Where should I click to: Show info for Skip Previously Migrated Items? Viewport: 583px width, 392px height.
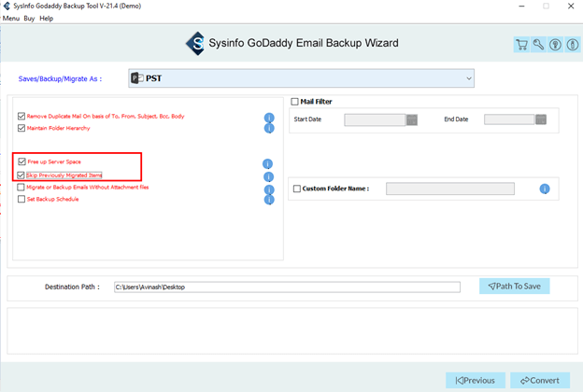268,176
